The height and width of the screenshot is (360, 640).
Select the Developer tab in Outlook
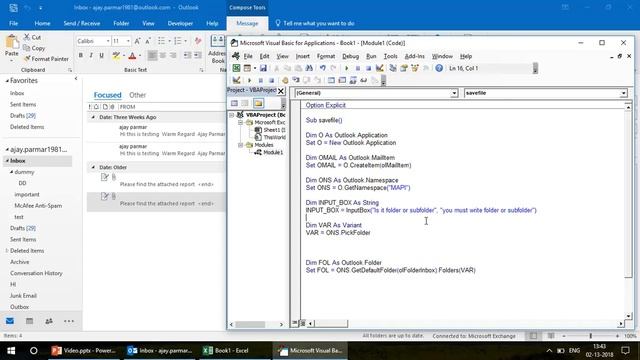pyautogui.click(x=180, y=23)
